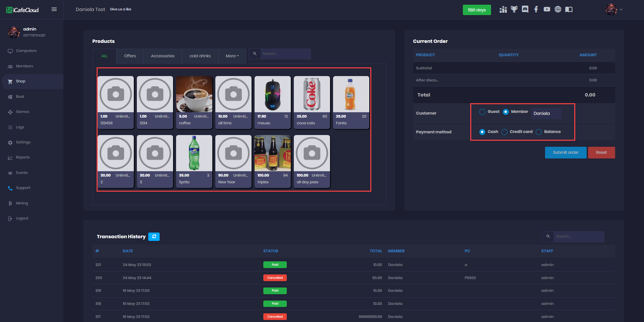Open Reports in the sidebar

click(23, 157)
